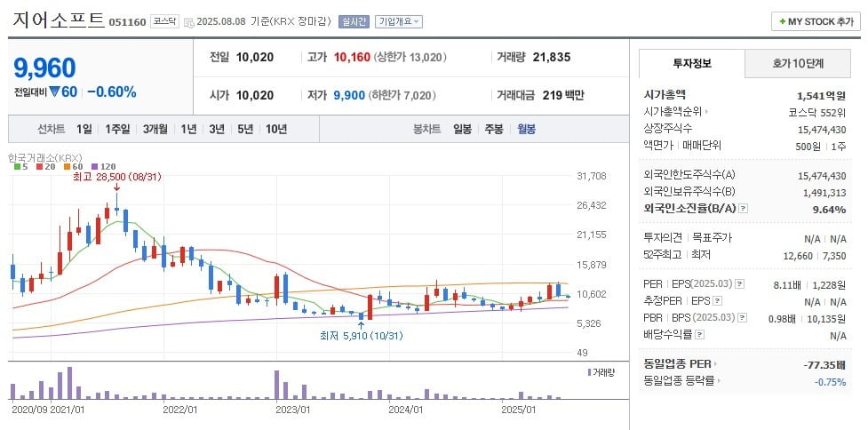Open the 추정PER EPS help icon
Image resolution: width=868 pixels, height=430 pixels.
[x=718, y=301]
